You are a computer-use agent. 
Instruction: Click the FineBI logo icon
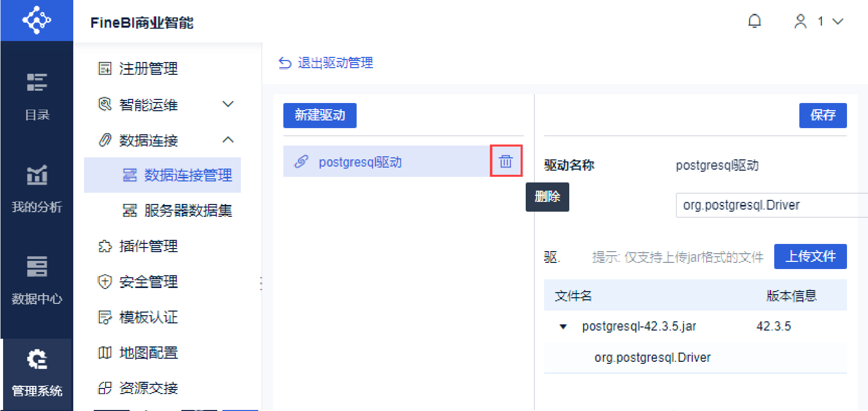(x=36, y=20)
